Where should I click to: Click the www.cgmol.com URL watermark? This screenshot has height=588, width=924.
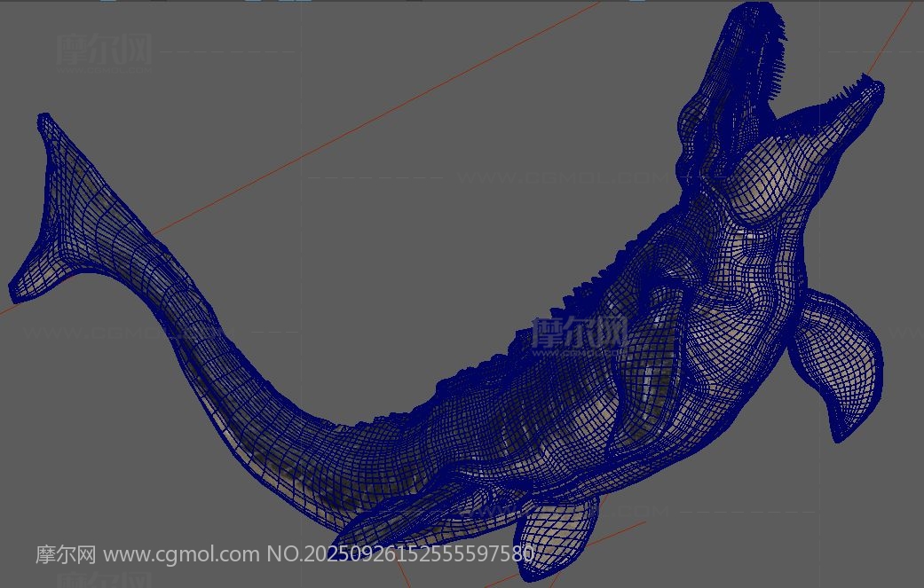(x=181, y=555)
